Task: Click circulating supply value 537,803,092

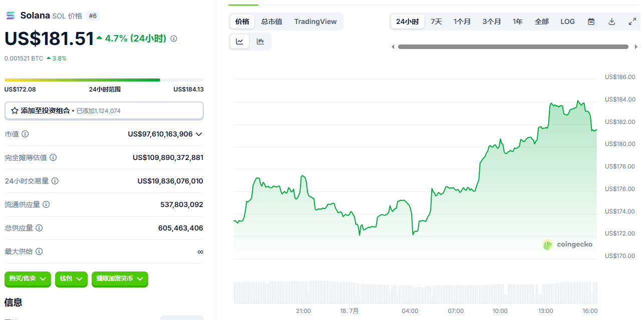Action: (x=182, y=204)
